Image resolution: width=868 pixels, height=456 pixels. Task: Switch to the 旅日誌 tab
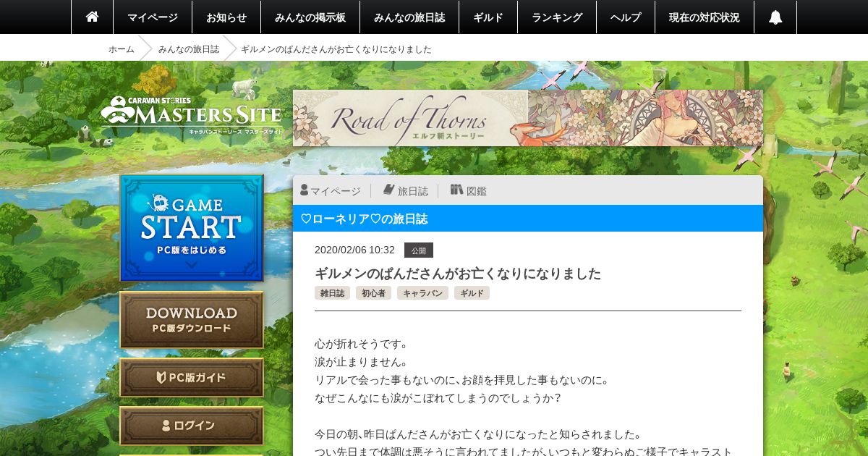pyautogui.click(x=406, y=190)
